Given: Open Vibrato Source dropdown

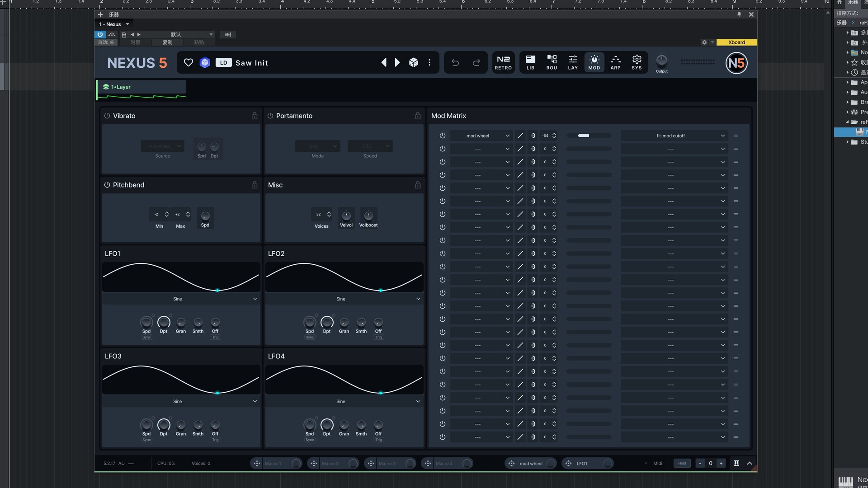Looking at the screenshot, I should click(163, 146).
